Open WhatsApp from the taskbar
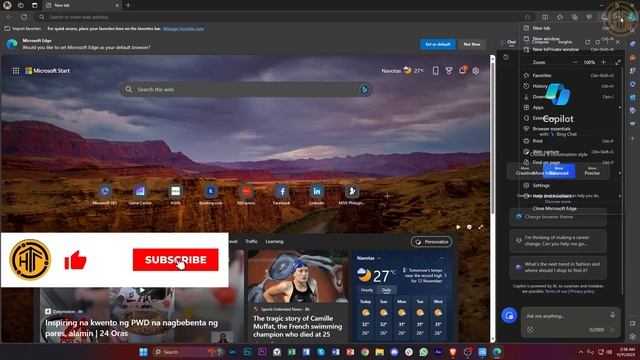640x360 pixels. pyautogui.click(x=423, y=352)
